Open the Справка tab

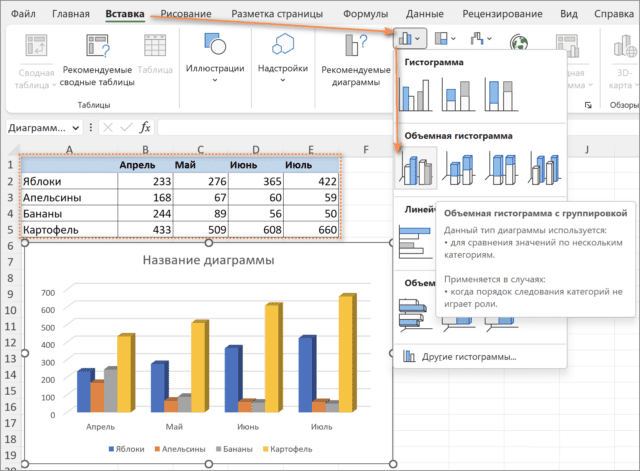coord(613,13)
